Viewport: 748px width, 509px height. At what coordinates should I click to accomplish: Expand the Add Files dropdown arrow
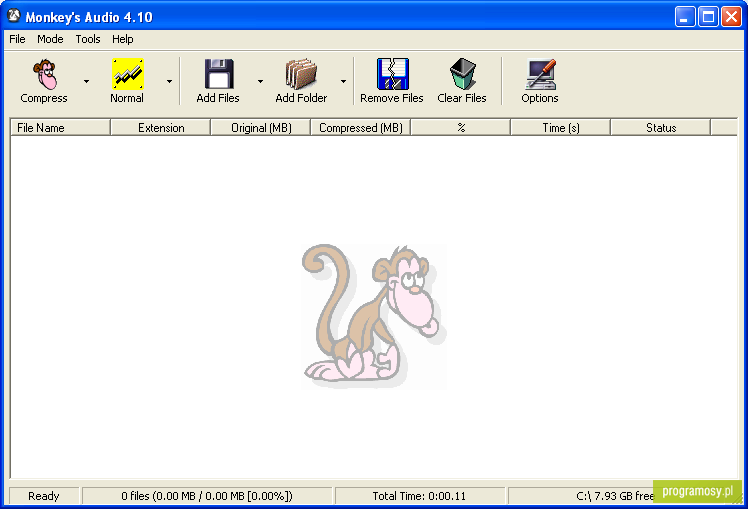tap(260, 82)
